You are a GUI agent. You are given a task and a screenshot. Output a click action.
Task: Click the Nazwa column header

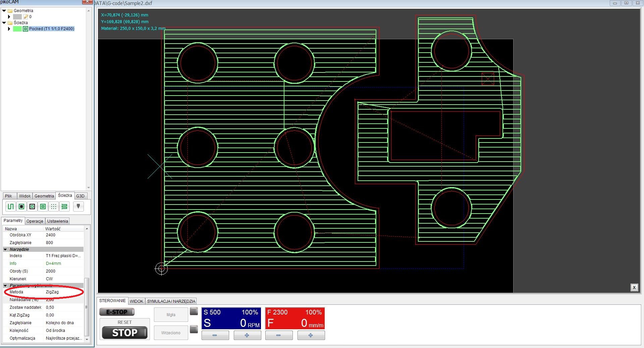[x=23, y=229]
